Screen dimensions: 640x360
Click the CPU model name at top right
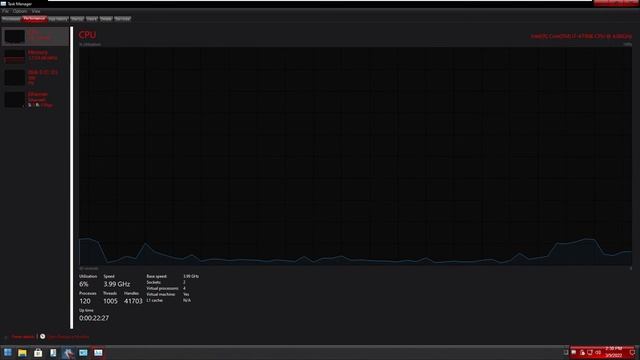pos(581,36)
